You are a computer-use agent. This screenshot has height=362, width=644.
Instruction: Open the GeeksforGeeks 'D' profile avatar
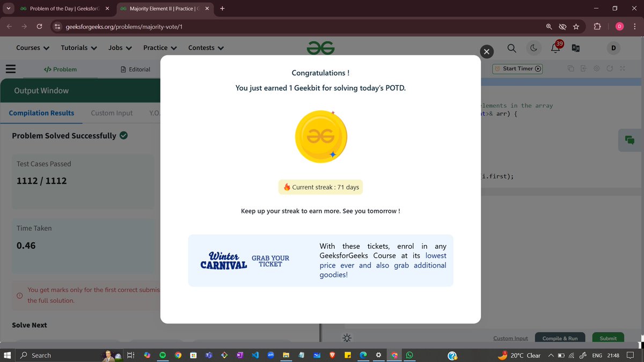click(613, 48)
